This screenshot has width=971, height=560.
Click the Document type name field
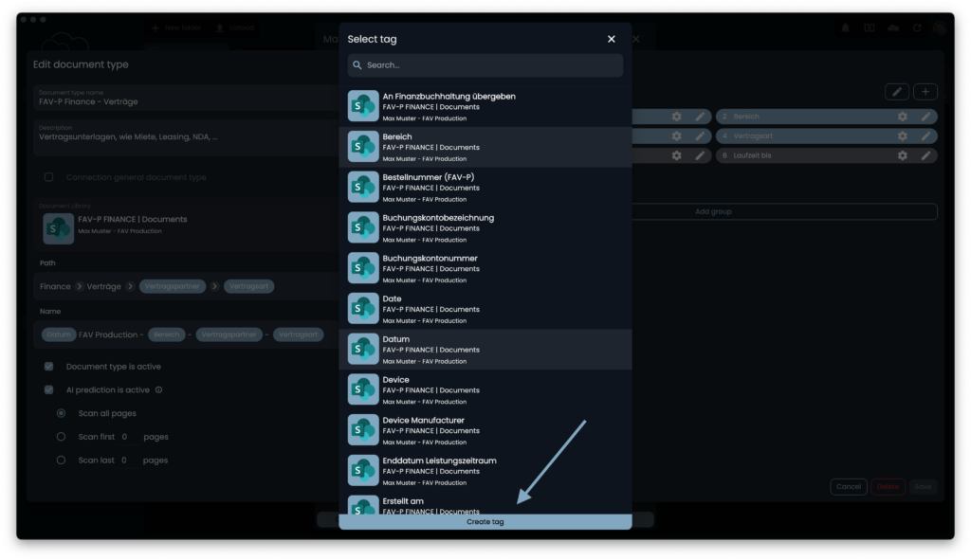pos(186,98)
